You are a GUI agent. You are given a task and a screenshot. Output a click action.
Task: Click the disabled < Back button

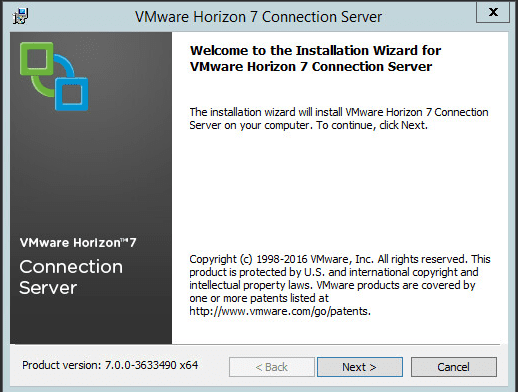pos(272,367)
